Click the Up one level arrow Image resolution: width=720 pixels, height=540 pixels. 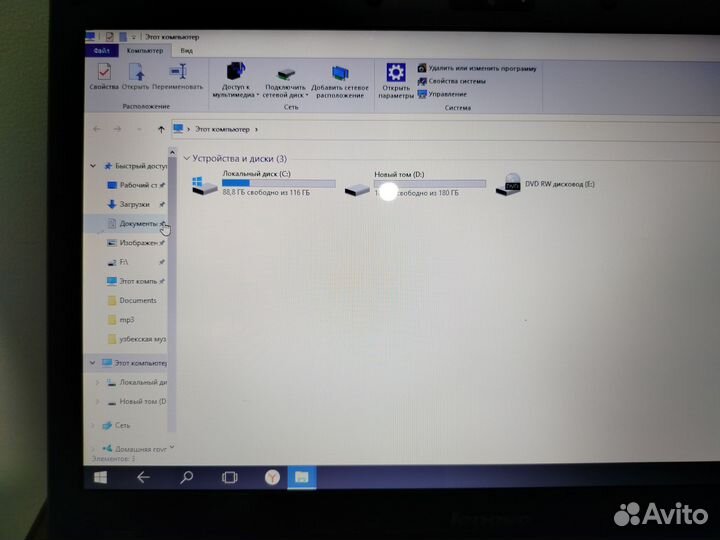(161, 129)
